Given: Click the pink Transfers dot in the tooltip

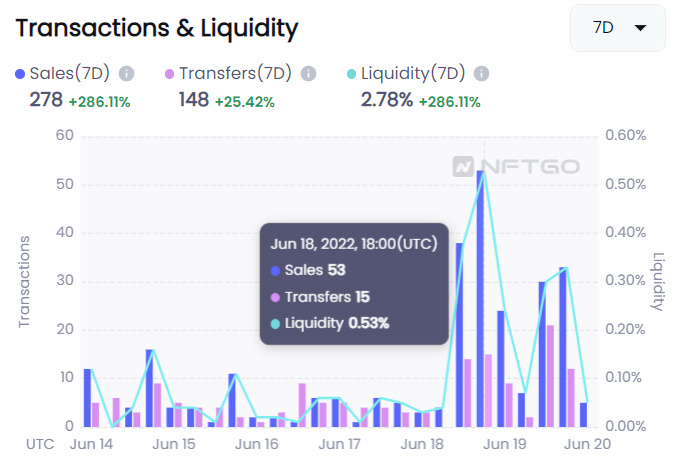Looking at the screenshot, I should [x=276, y=297].
